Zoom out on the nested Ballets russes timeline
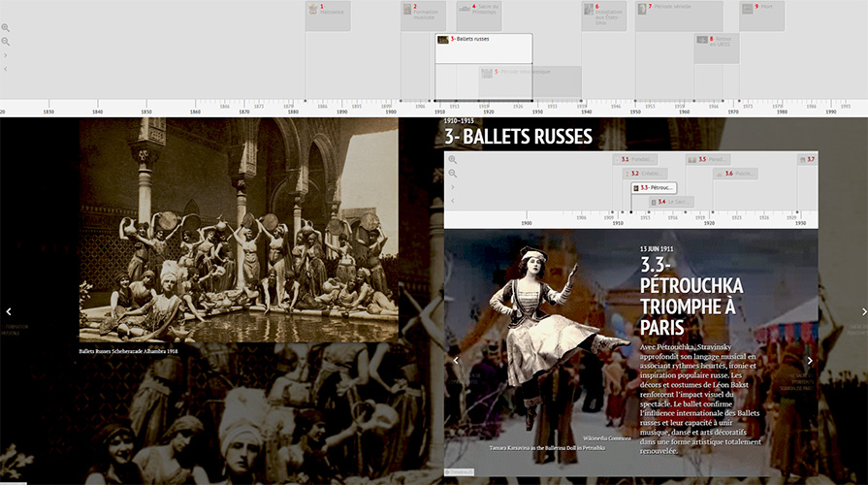 tap(452, 174)
